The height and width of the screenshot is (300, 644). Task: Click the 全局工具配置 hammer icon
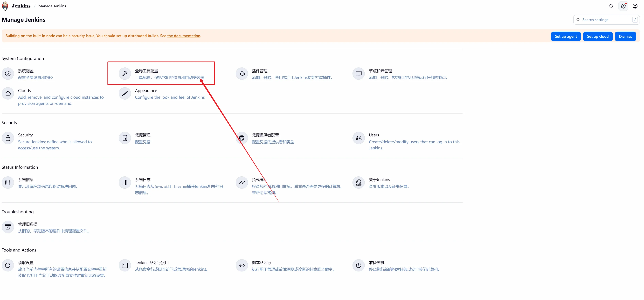pyautogui.click(x=125, y=73)
